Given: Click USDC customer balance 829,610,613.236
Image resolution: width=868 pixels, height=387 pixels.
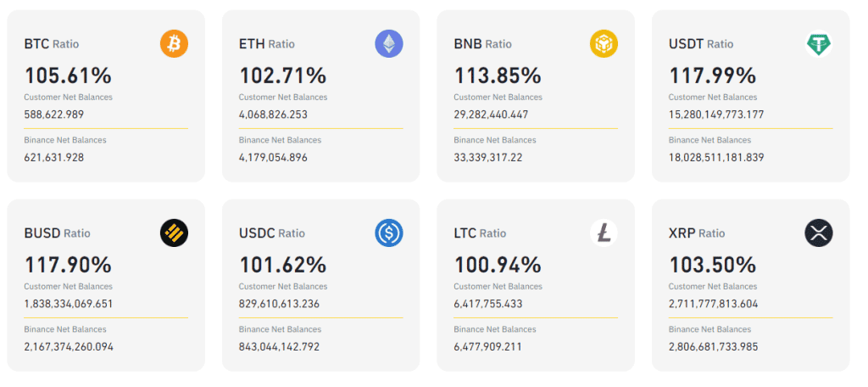Looking at the screenshot, I should pyautogui.click(x=279, y=305).
